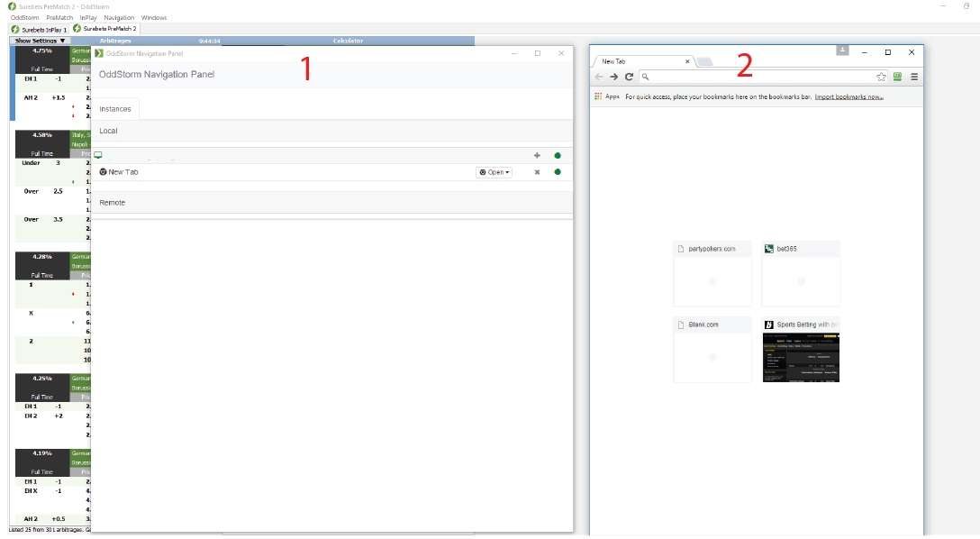The width and height of the screenshot is (980, 539).
Task: Go back using the browser back arrow
Action: 599,78
